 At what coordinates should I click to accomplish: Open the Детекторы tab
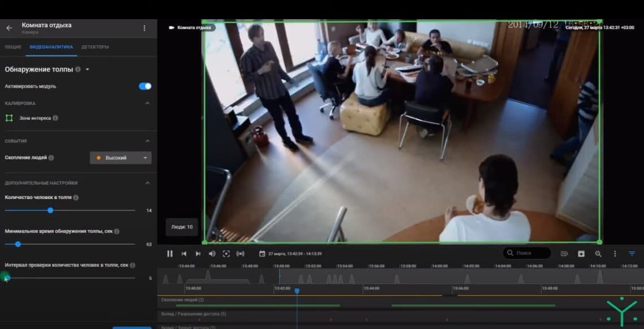click(x=95, y=47)
